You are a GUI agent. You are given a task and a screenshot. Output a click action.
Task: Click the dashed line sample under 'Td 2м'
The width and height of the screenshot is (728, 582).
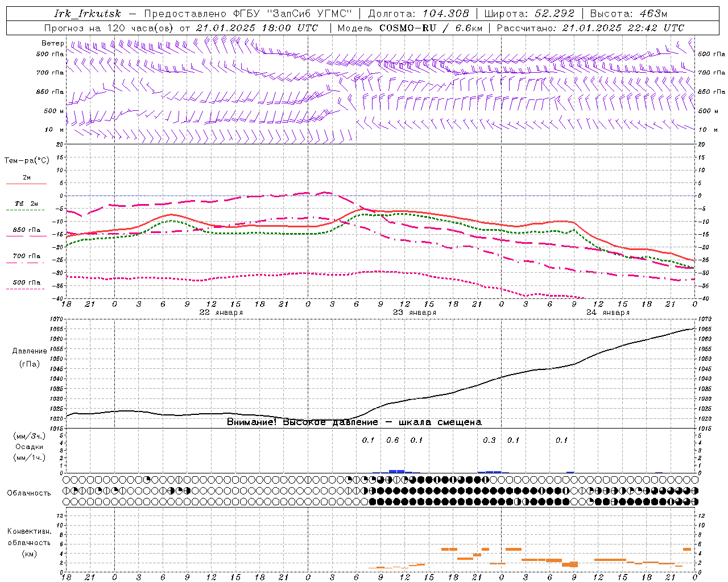[25, 210]
